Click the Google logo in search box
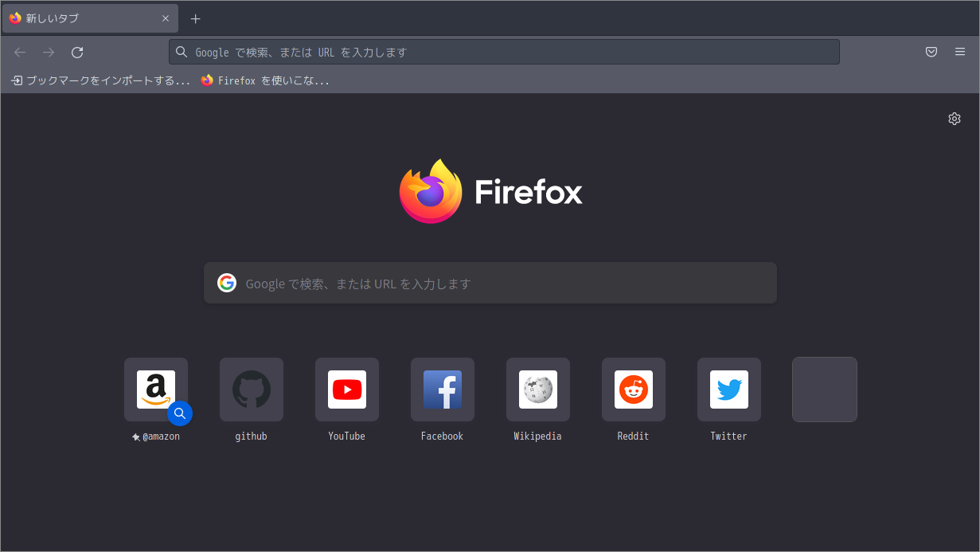Screen dimensions: 980x552 (227, 284)
